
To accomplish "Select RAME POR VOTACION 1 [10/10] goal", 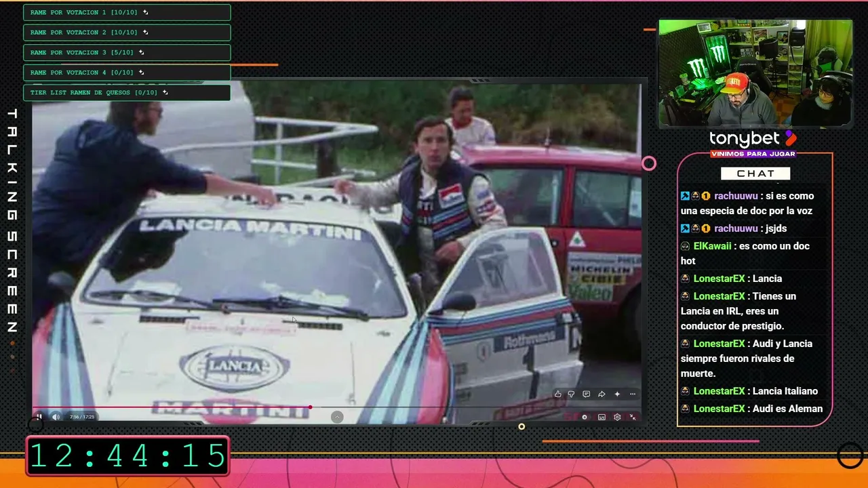I will (127, 12).
